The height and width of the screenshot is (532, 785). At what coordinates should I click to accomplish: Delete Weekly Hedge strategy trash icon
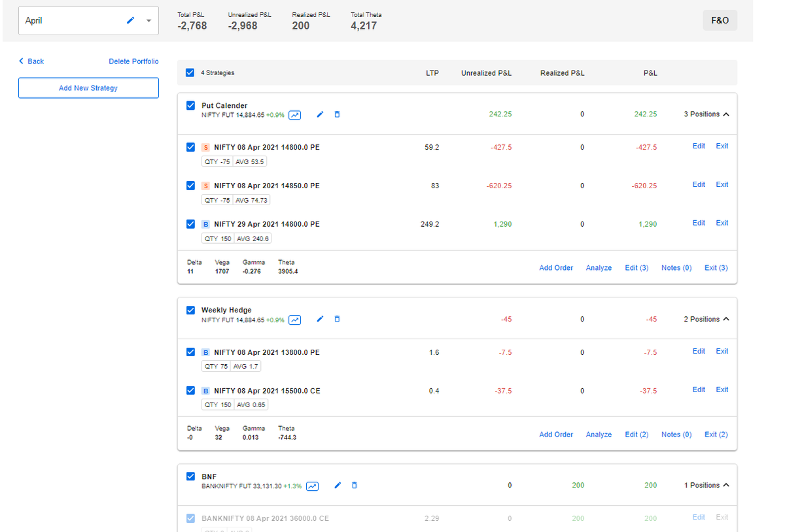pos(337,319)
